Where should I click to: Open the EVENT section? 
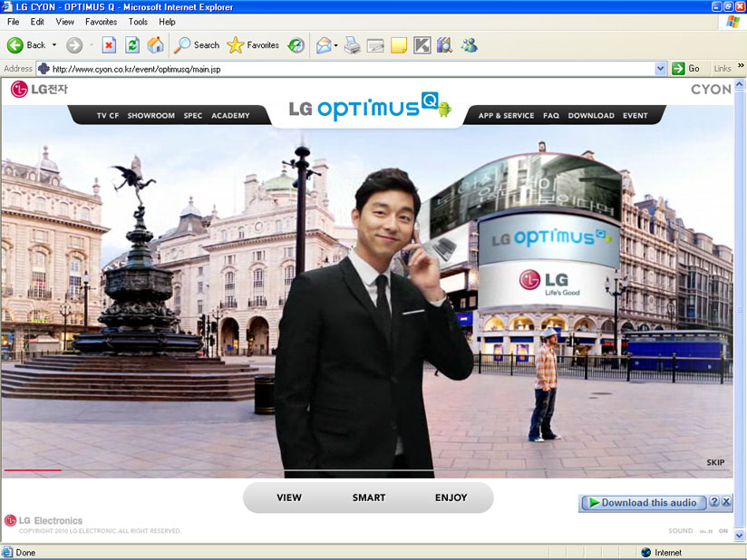click(x=635, y=116)
